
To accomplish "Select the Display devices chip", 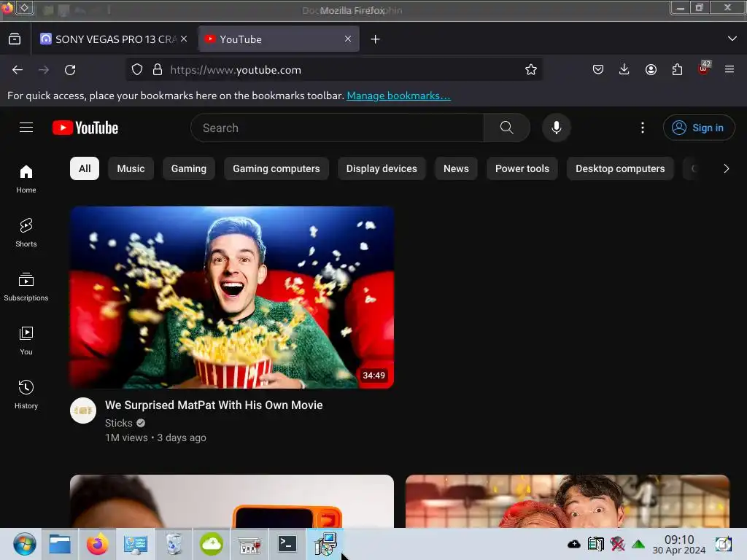I will pos(382,168).
